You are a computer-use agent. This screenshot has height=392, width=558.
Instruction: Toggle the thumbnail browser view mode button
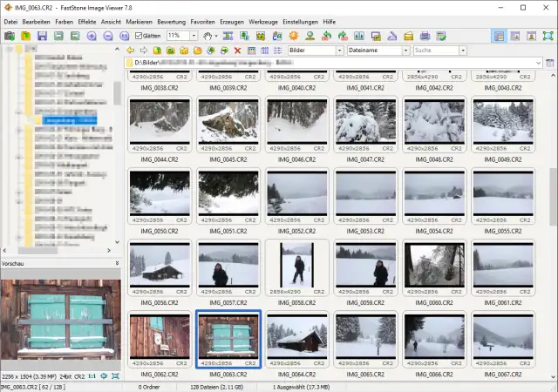(500, 36)
